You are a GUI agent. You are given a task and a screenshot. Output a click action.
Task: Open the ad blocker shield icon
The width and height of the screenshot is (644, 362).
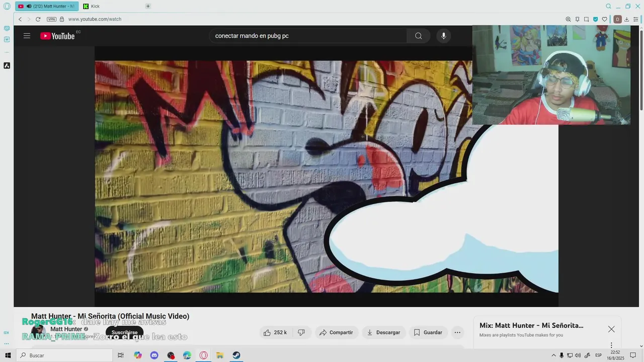596,19
